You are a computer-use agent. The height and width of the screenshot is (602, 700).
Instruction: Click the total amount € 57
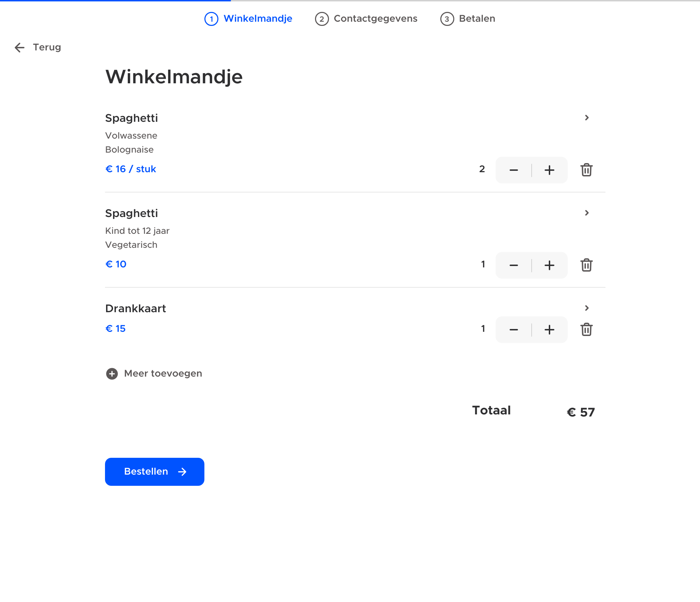pos(581,412)
